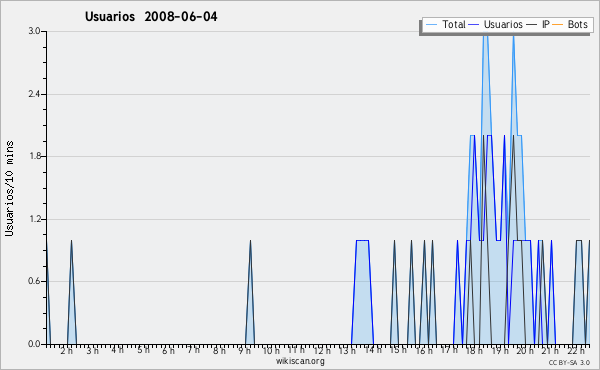Click the x-axis label '22 h'
Screen dimensions: 600x370
[576, 350]
